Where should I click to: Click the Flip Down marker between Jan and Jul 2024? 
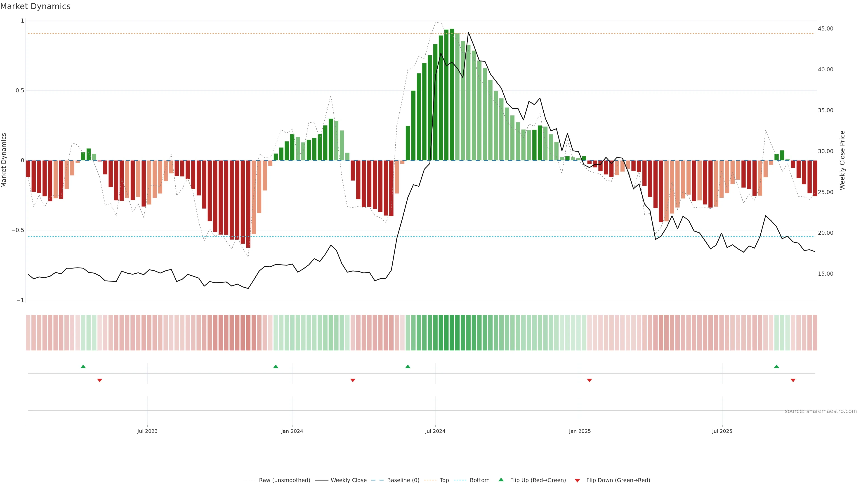coord(353,380)
